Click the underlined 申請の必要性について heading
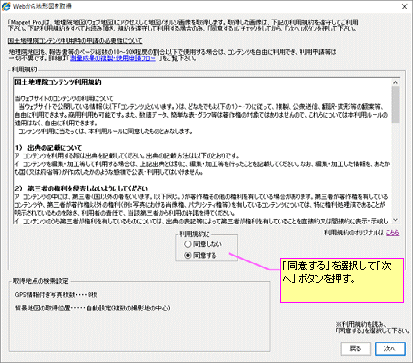The image size is (413, 363). coord(75,41)
